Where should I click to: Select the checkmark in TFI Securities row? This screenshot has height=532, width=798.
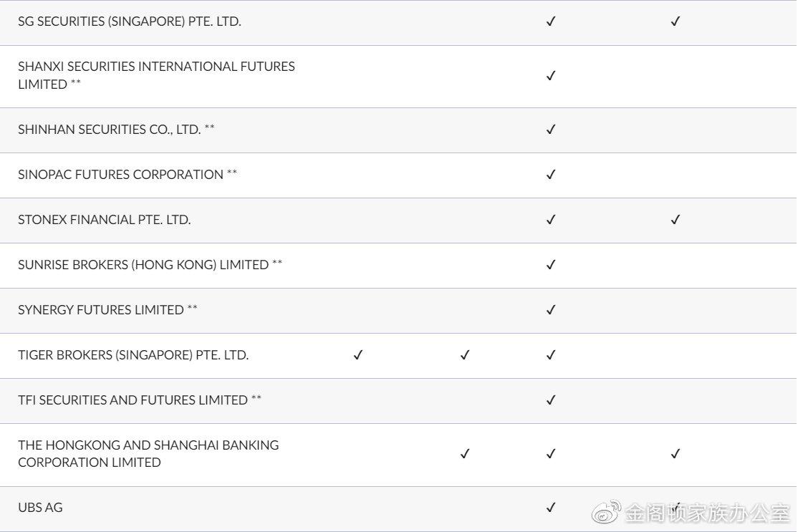tap(550, 400)
